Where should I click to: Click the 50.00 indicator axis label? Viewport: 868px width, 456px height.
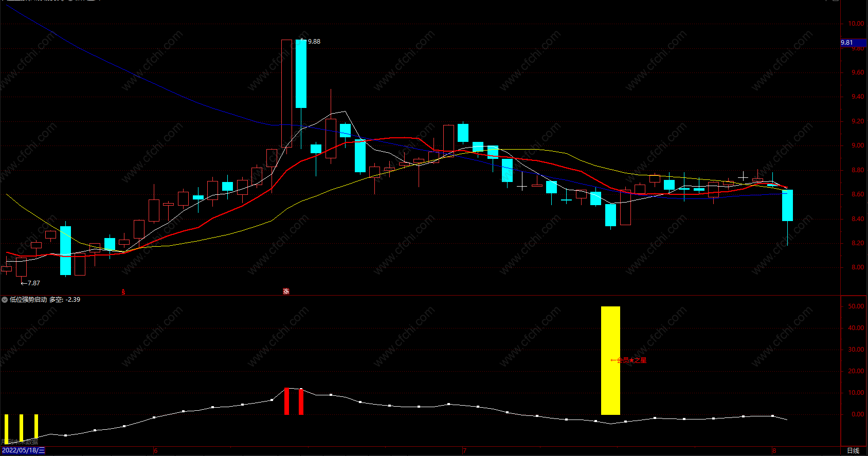point(857,306)
